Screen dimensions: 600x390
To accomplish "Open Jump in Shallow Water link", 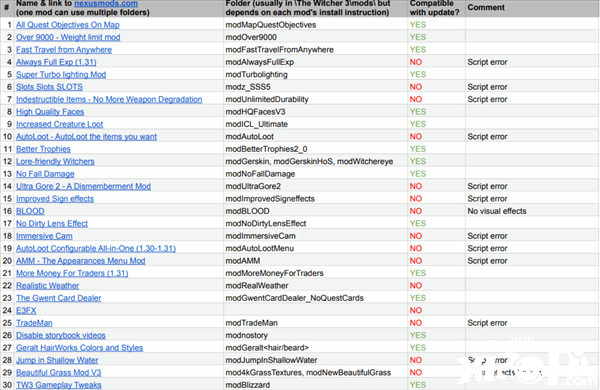I will (x=57, y=360).
